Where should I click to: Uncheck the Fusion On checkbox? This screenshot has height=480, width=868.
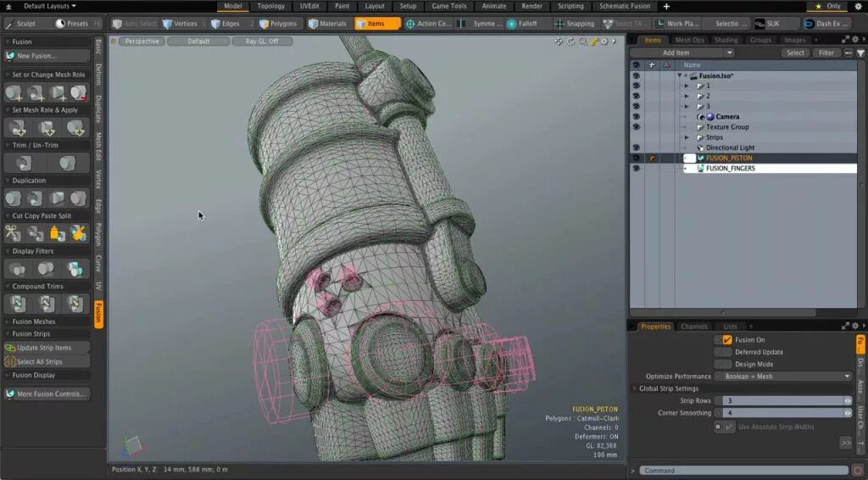pyautogui.click(x=727, y=340)
